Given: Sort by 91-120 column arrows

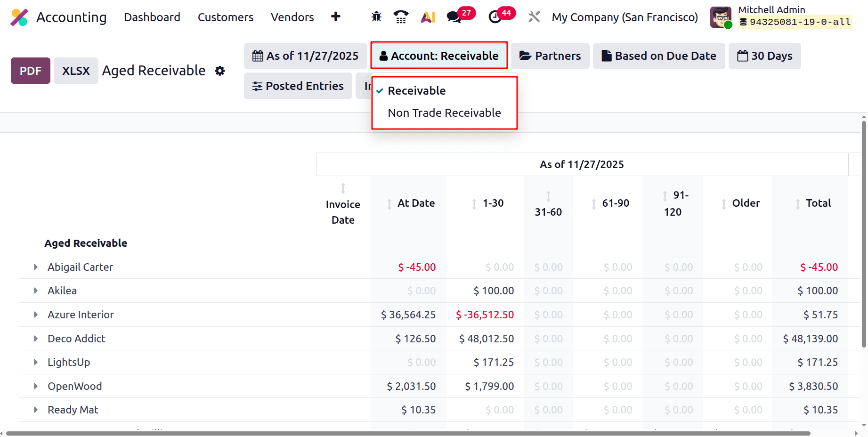Looking at the screenshot, I should click(x=665, y=196).
